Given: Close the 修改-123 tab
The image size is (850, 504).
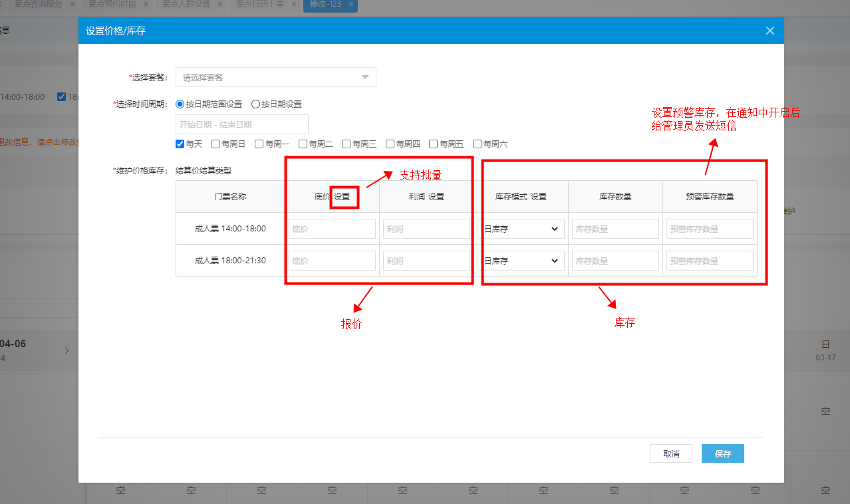Looking at the screenshot, I should coord(351,4).
